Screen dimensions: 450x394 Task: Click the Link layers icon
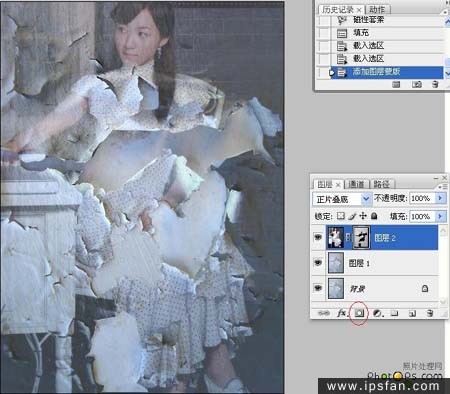click(324, 313)
